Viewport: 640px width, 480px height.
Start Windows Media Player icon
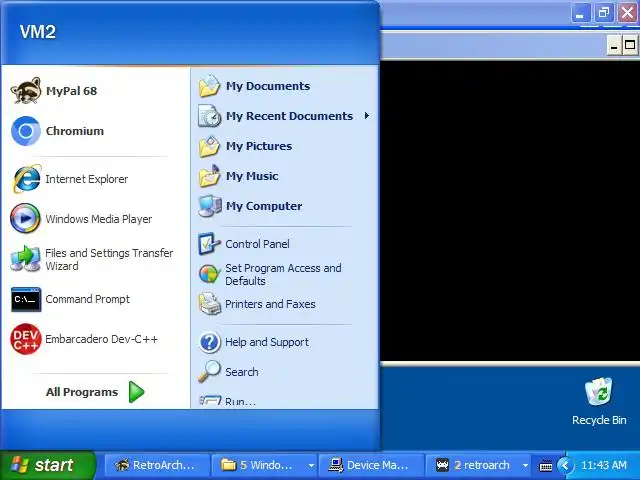pyautogui.click(x=25, y=218)
